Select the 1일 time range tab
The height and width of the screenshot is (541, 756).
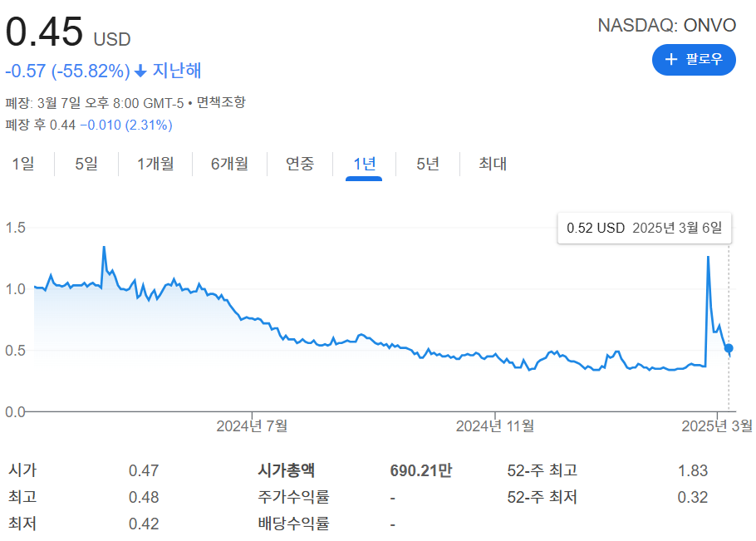click(24, 164)
